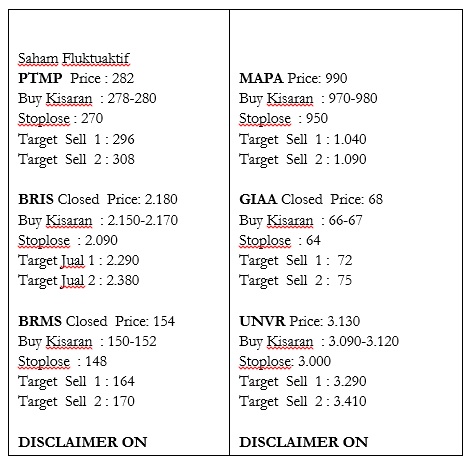Click PTMP Buy Kisaran 278-280 line
Screen dimensions: 471x462
[87, 99]
